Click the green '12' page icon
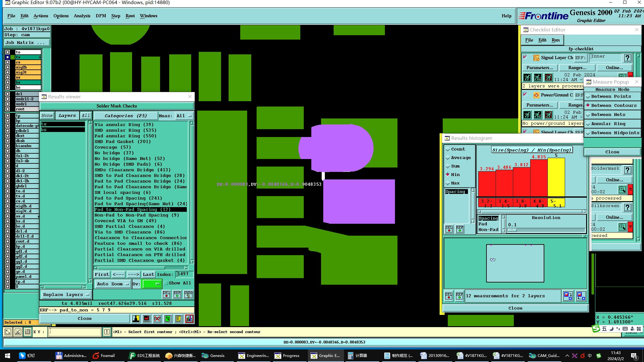This screenshot has height=362, width=644. 168,319
